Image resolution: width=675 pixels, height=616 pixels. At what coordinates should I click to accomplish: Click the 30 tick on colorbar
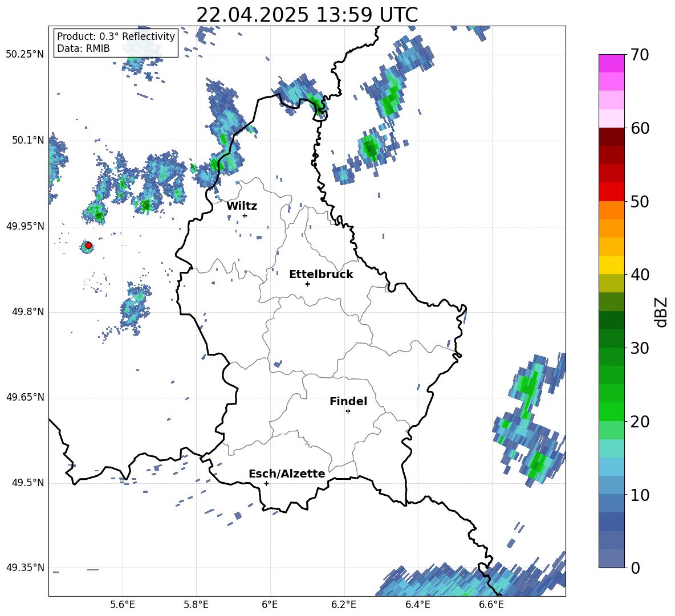click(x=639, y=348)
